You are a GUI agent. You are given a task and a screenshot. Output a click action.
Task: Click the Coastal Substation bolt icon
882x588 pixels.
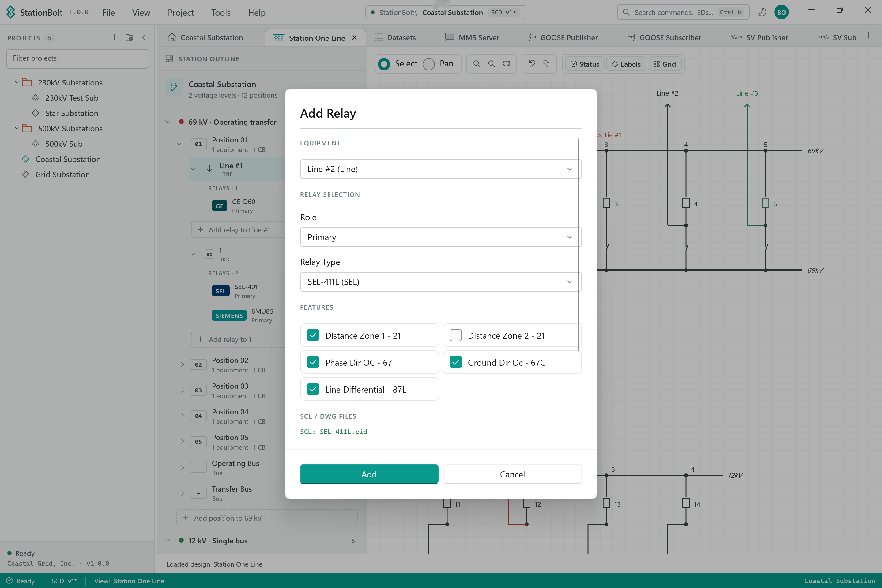(x=174, y=87)
